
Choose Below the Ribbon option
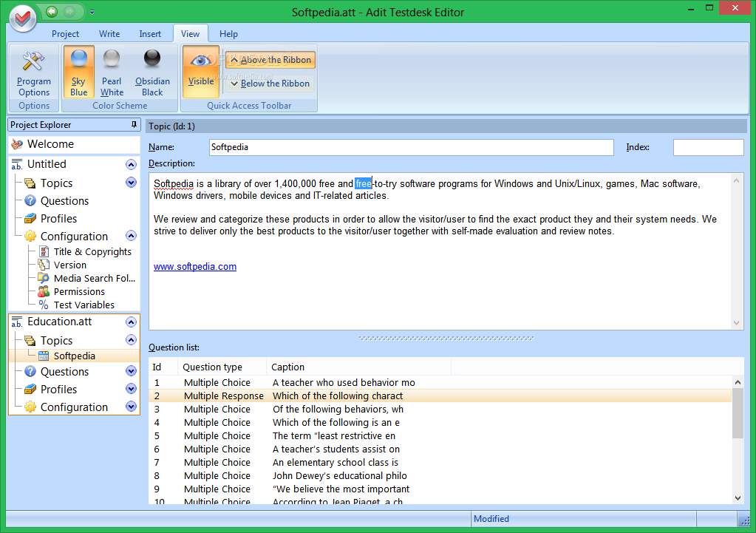pyautogui.click(x=270, y=84)
